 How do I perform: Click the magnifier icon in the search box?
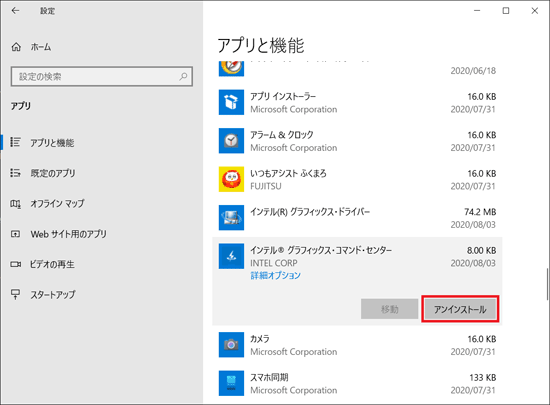coord(183,76)
